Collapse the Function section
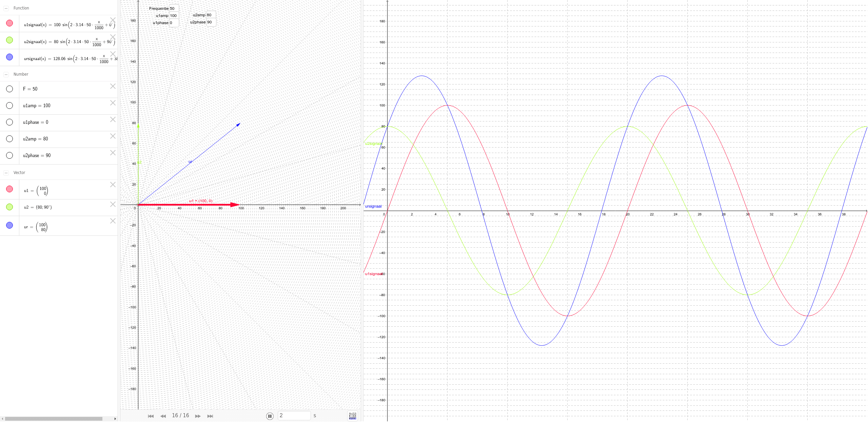 pyautogui.click(x=6, y=8)
